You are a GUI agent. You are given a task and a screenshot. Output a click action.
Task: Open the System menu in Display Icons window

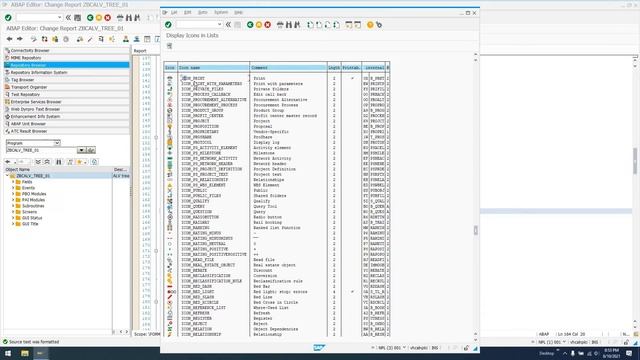tap(221, 13)
